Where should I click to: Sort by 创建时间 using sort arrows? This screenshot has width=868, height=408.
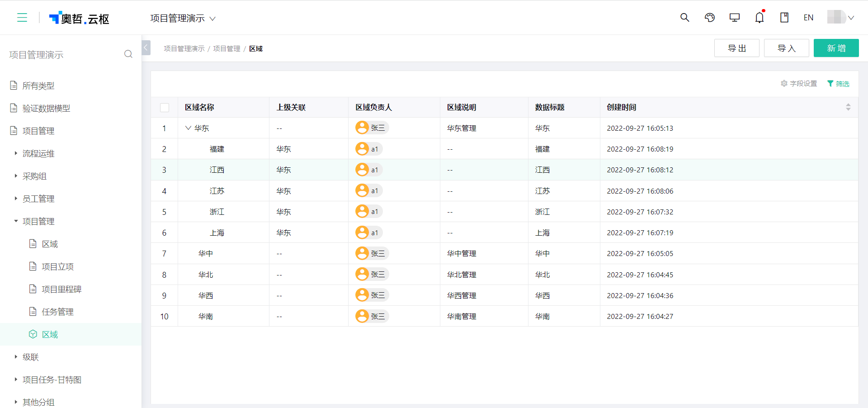point(848,107)
